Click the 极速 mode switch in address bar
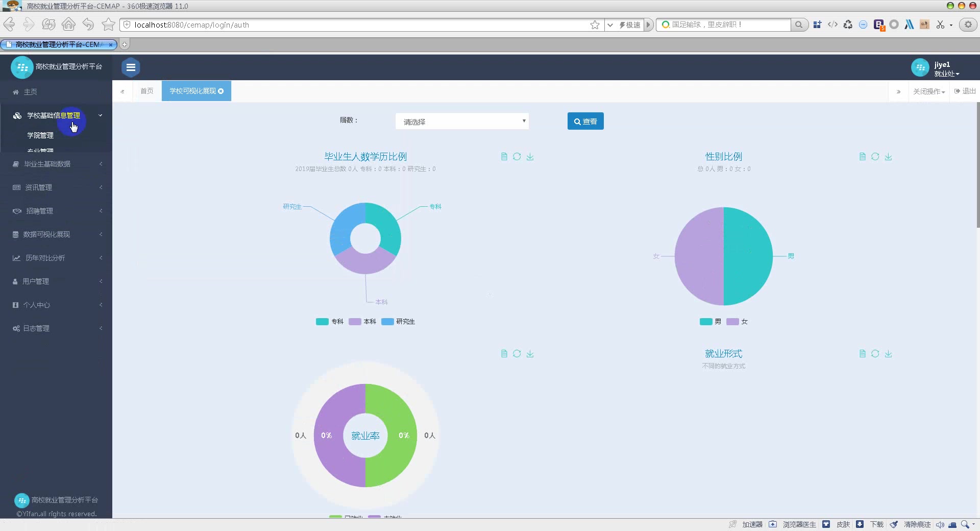Viewport: 980px width, 531px height. click(x=629, y=25)
